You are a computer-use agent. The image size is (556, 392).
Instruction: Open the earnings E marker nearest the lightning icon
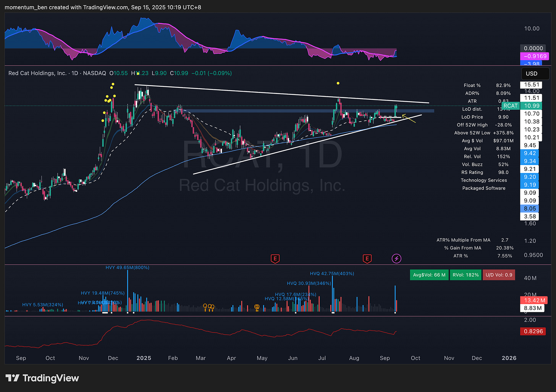367,259
